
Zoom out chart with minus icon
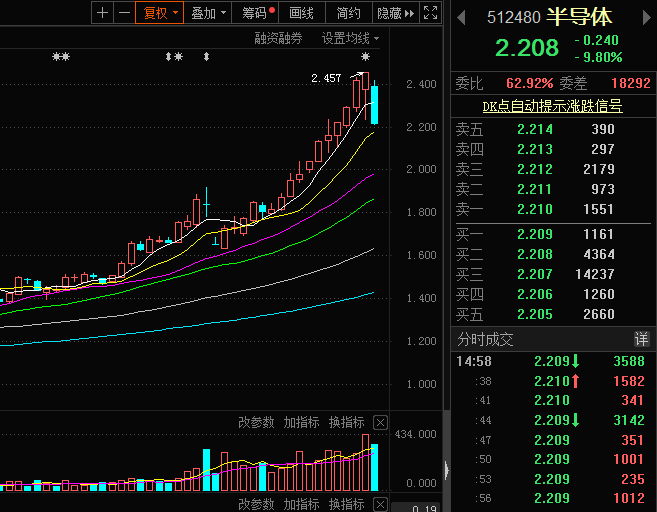point(124,13)
